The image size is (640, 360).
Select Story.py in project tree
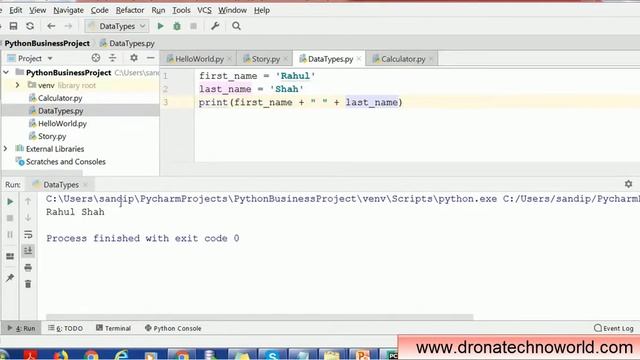click(x=52, y=136)
